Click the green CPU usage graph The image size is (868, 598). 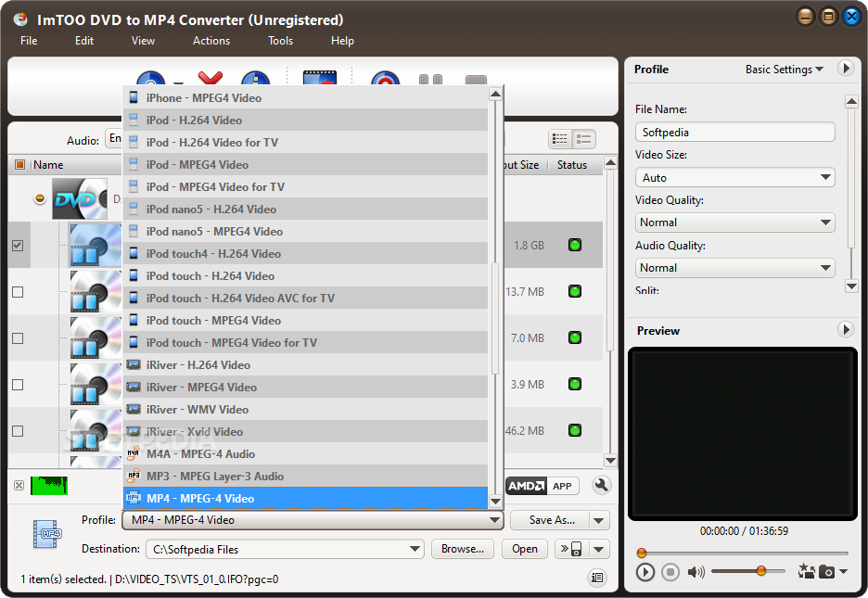(x=49, y=485)
